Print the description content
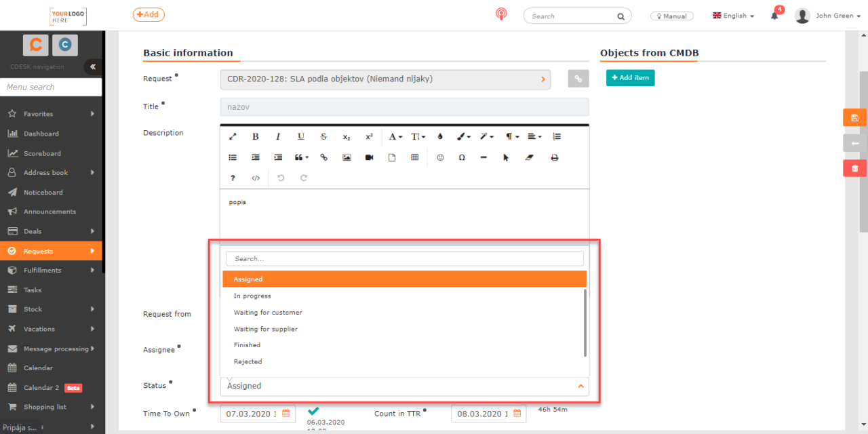 (554, 157)
